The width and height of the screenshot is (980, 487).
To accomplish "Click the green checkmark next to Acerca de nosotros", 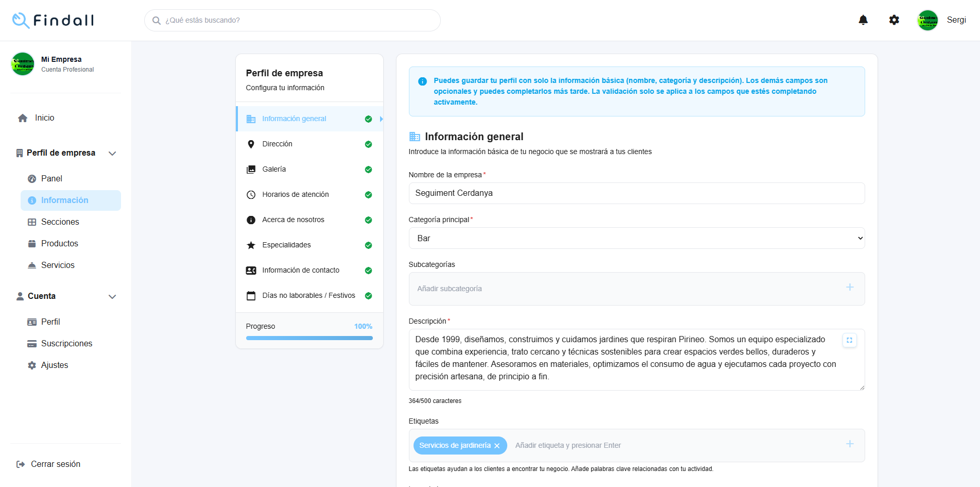I will (368, 220).
